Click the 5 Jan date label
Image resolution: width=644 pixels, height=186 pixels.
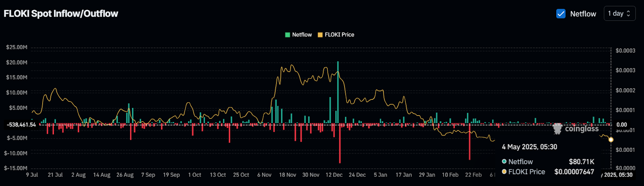(380, 175)
